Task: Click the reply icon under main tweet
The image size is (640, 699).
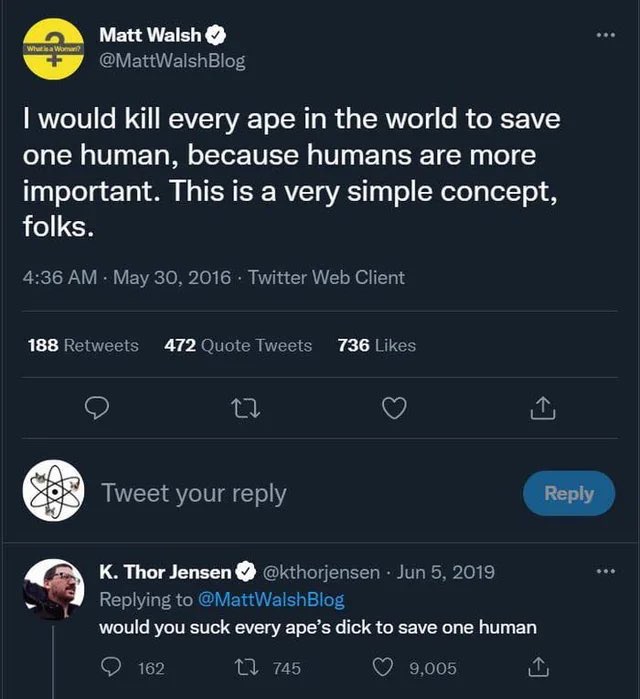Action: pyautogui.click(x=97, y=407)
